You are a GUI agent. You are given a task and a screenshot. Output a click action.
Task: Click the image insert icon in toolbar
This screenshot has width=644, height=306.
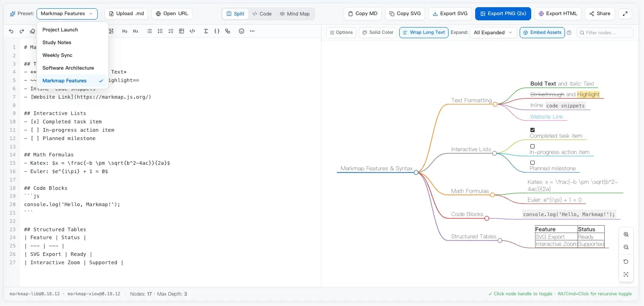(111, 31)
